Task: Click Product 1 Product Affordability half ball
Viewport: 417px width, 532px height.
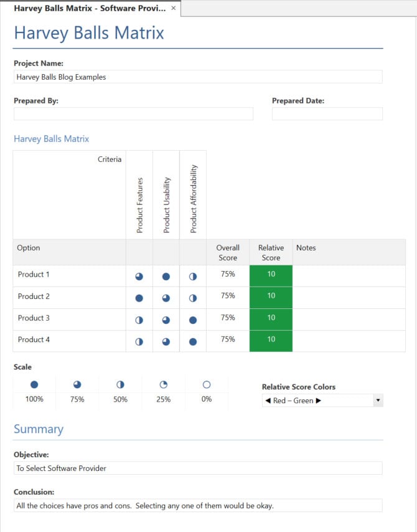Action: click(x=193, y=276)
